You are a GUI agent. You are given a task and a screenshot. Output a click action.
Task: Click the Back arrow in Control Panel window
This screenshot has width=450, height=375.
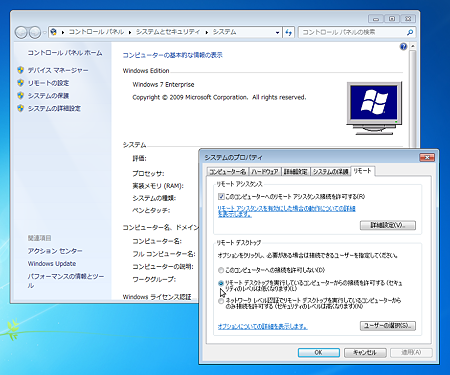[x=21, y=32]
